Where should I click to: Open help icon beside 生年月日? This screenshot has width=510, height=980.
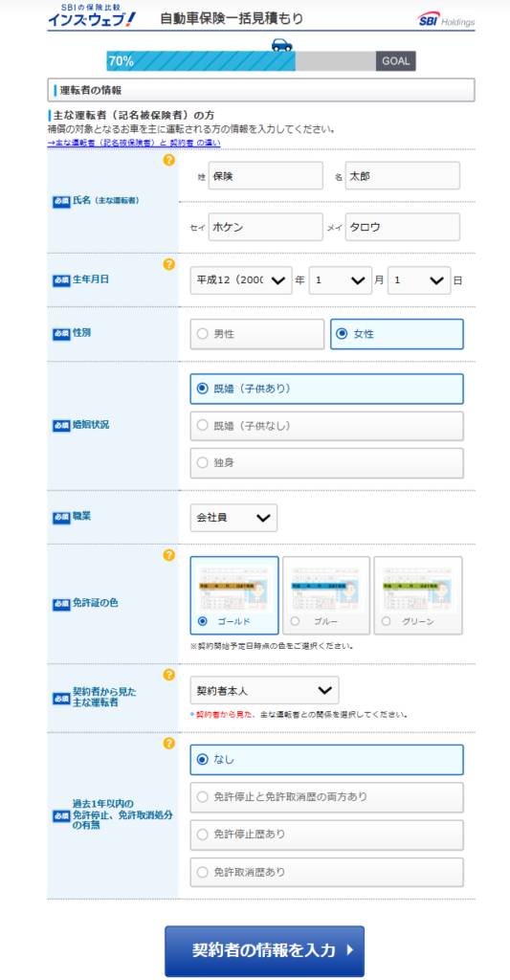pos(168,264)
